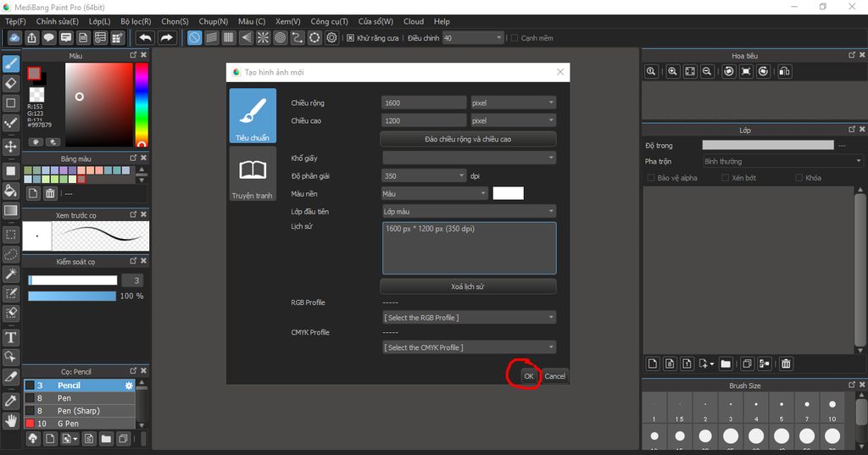The width and height of the screenshot is (868, 455).
Task: Click the Chiều rộng 1600 input field
Action: (x=424, y=103)
